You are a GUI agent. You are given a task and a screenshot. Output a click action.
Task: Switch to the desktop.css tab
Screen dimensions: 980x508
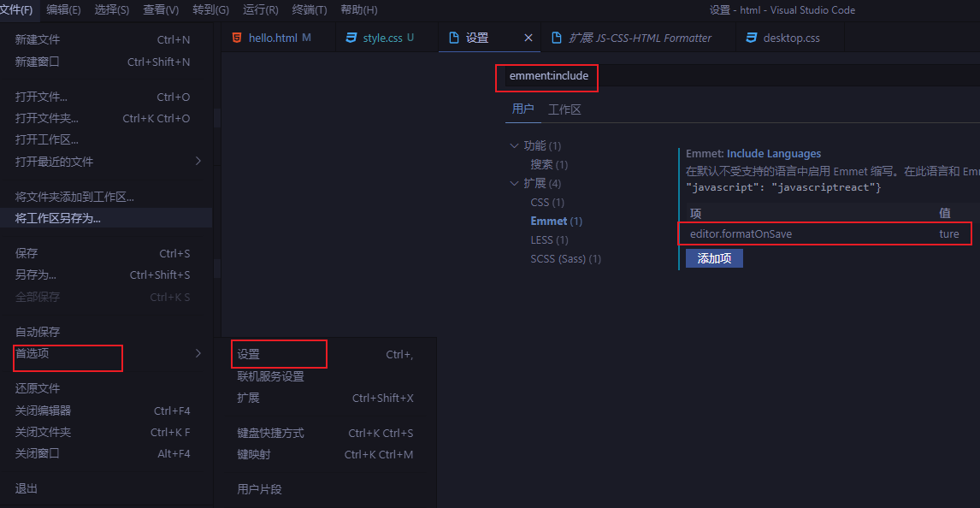click(791, 38)
